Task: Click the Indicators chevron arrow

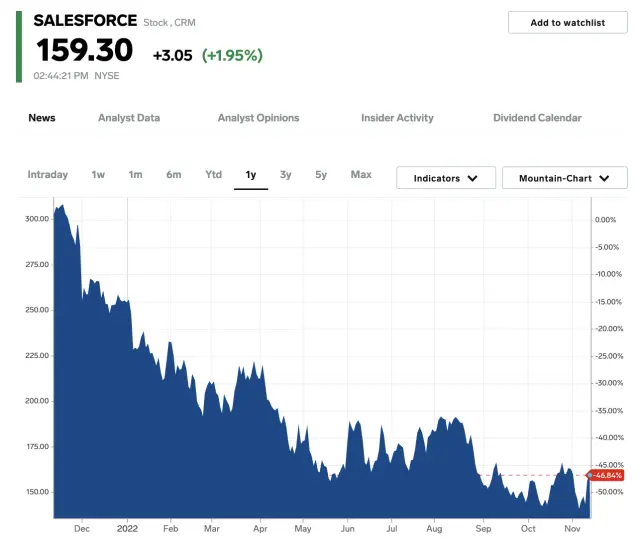Action: (473, 178)
